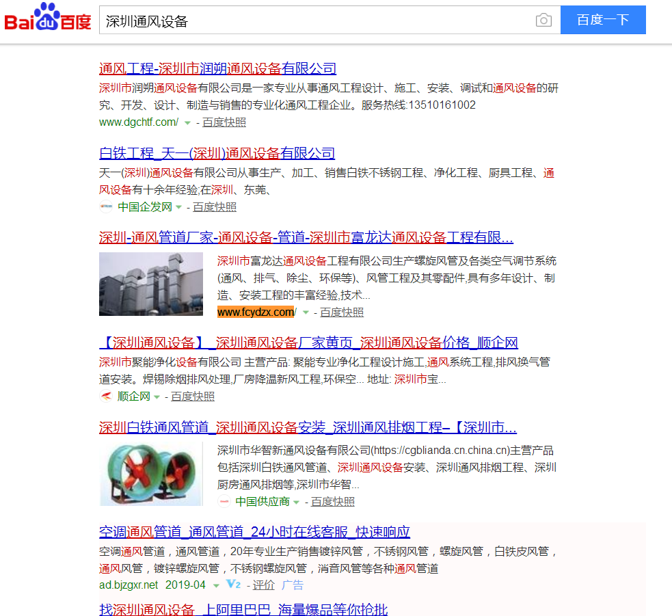Open result 白铁工程_天一(深圳)通风设备有限公司
This screenshot has width=672, height=616.
(217, 153)
